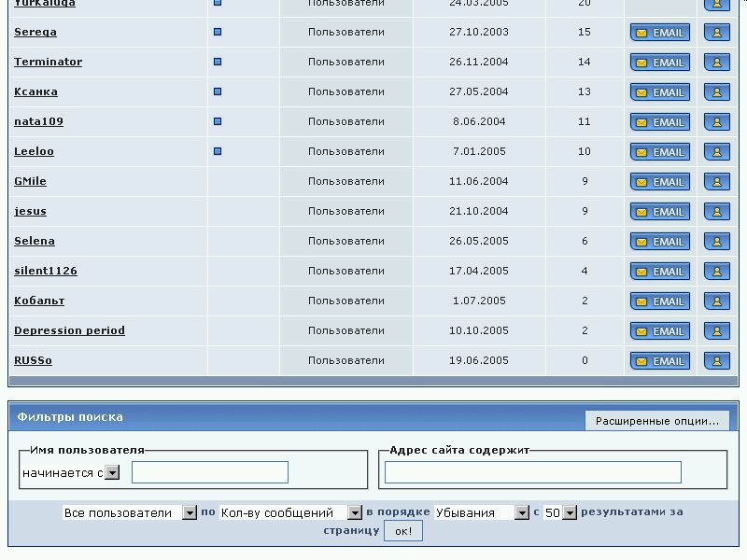Click the EMAIL icon for Selena
Viewport: 747px width, 560px height.
(660, 242)
